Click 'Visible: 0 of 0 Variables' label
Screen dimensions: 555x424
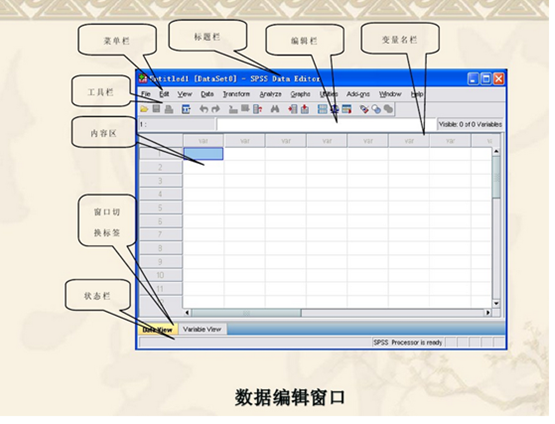coord(470,124)
